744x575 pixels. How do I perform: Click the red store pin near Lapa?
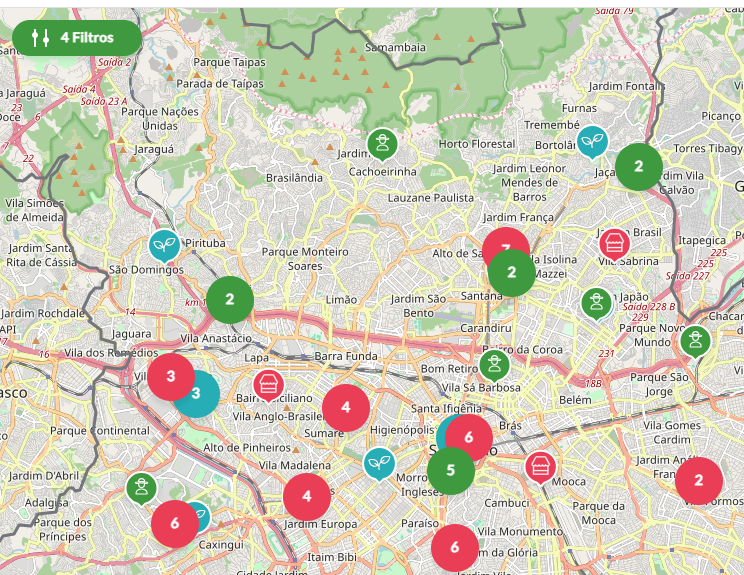point(267,383)
